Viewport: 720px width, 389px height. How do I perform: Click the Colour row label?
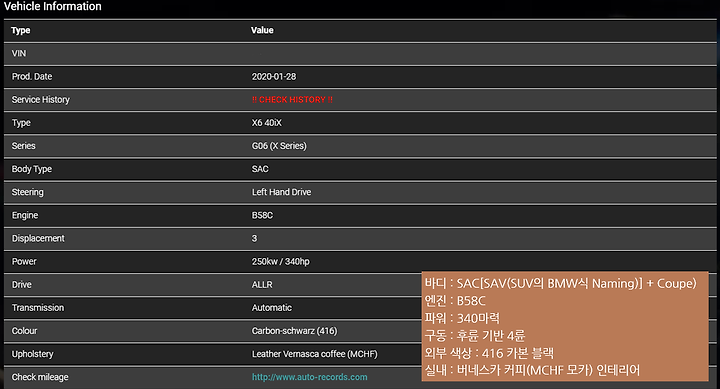[x=24, y=331]
